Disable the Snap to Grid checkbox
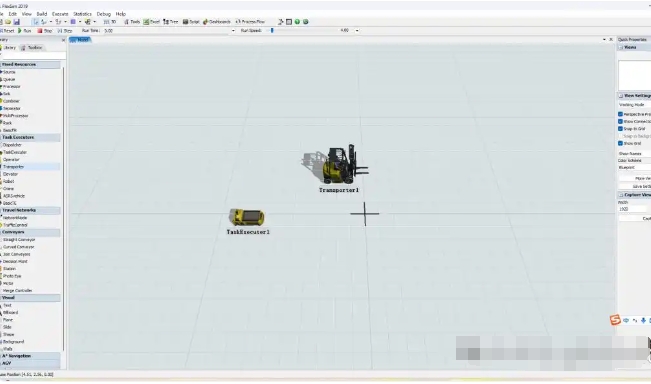The image size is (651, 384). click(620, 129)
